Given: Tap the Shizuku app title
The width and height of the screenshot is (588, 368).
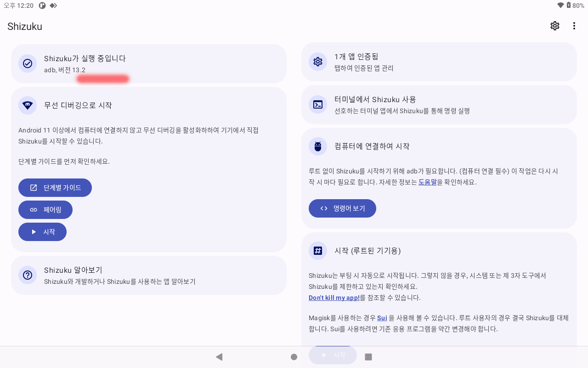Looking at the screenshot, I should 25,26.
